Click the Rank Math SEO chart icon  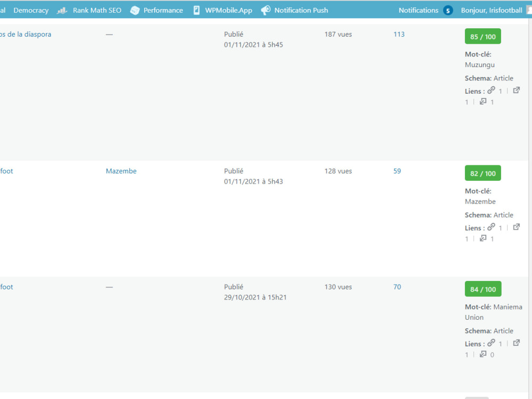[62, 11]
